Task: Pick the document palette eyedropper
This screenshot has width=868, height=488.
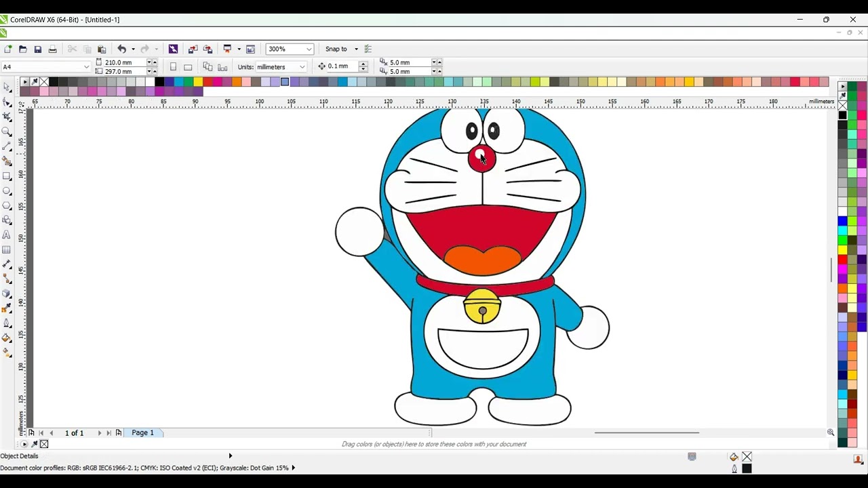Action: click(x=35, y=444)
